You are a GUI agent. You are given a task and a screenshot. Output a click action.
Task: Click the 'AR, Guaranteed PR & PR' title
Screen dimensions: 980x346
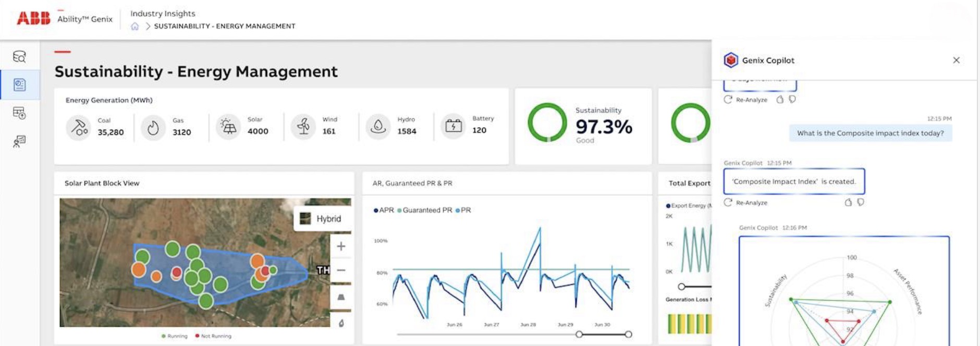pos(412,183)
